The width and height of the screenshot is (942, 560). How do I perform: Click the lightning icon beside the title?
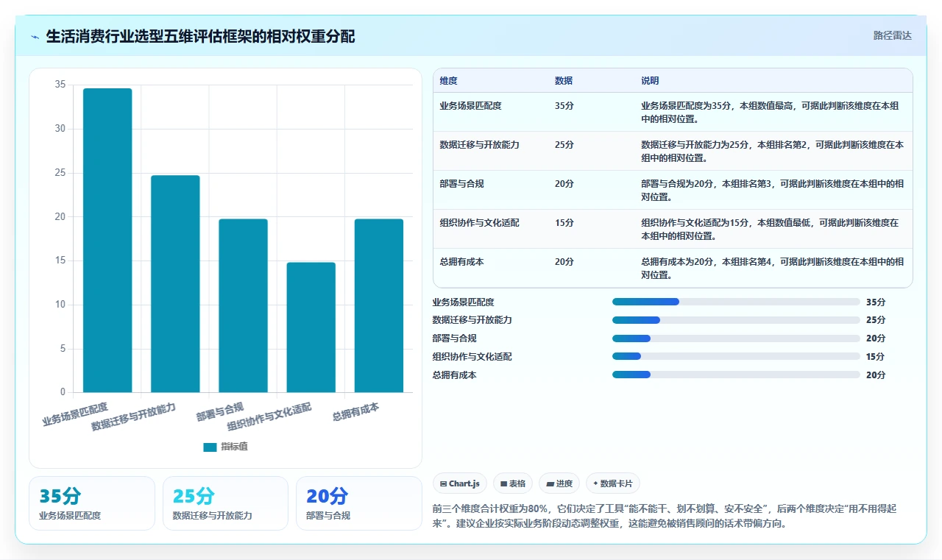pos(35,36)
